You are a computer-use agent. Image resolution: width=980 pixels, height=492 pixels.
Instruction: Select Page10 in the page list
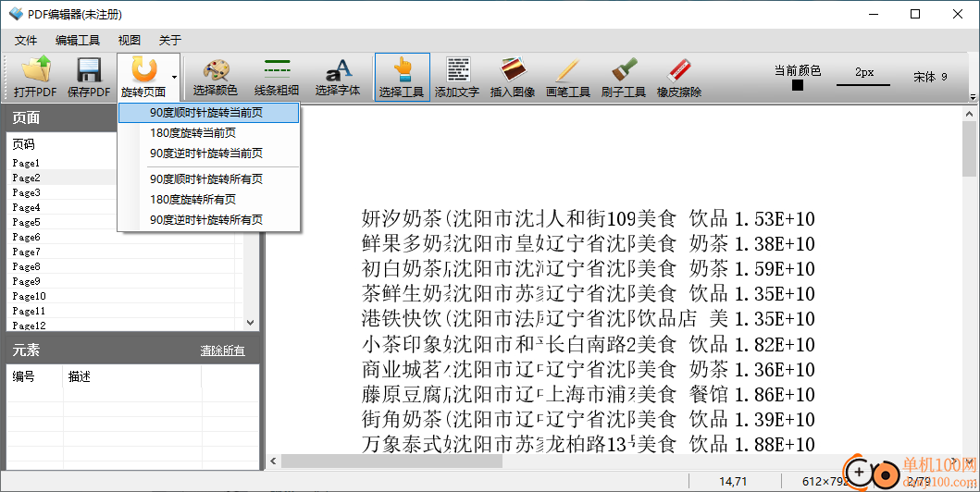tap(30, 297)
